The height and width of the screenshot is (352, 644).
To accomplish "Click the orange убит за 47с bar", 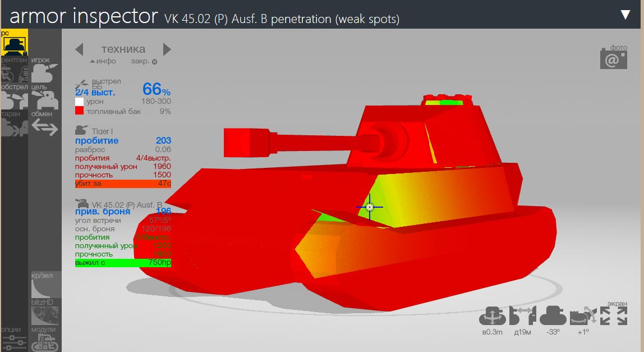I will [x=123, y=184].
